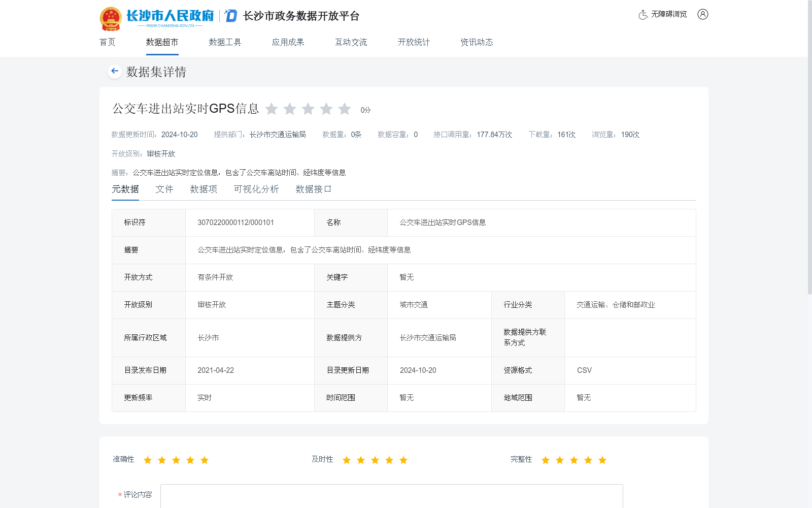Set 准确性 rating to five stars
Viewport: 812px width, 508px height.
[205, 460]
